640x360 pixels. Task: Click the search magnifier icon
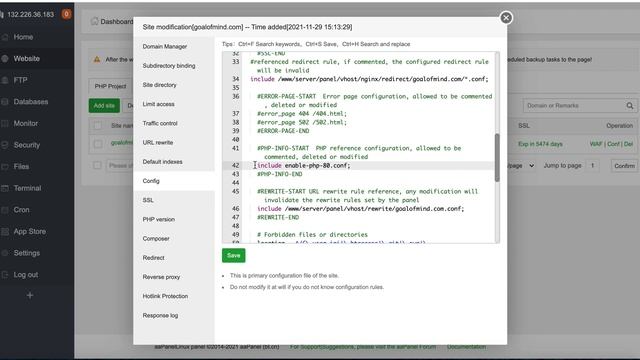[x=630, y=106]
